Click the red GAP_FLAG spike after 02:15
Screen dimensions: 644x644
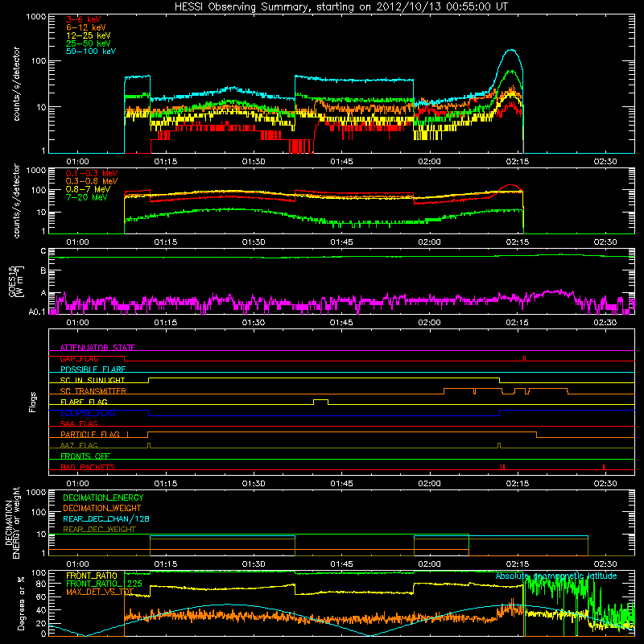pyautogui.click(x=525, y=358)
